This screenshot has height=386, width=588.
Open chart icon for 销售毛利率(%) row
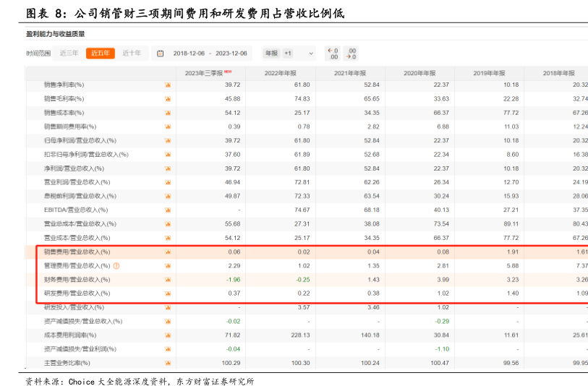point(168,99)
